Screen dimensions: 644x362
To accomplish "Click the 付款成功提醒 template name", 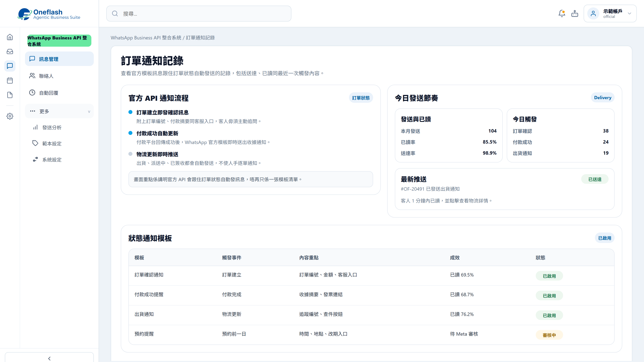I will coord(149,294).
